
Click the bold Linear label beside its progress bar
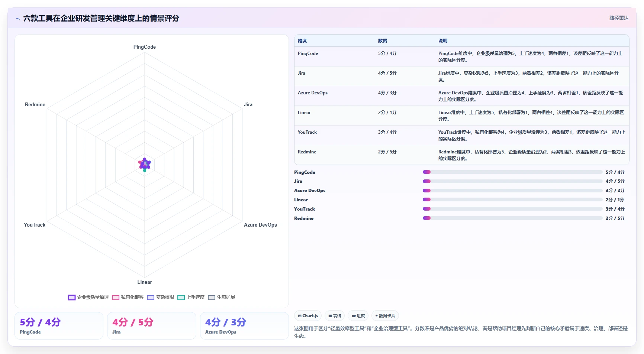coord(301,200)
